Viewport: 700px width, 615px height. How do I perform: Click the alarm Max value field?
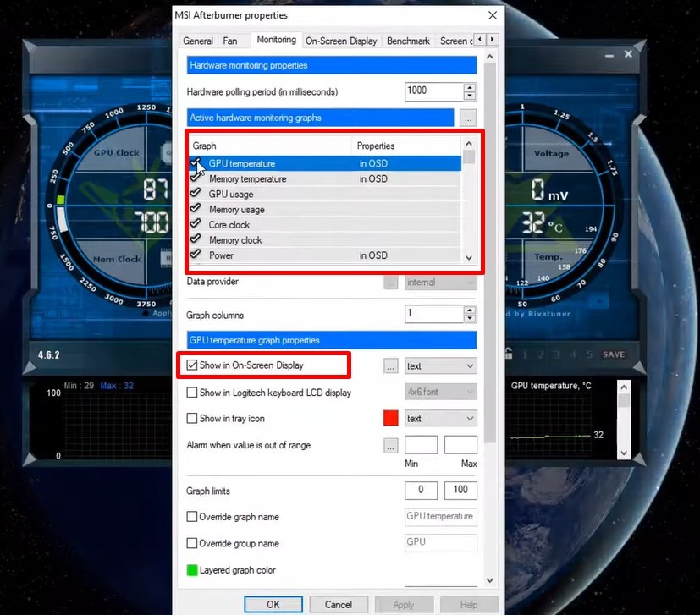coord(460,445)
